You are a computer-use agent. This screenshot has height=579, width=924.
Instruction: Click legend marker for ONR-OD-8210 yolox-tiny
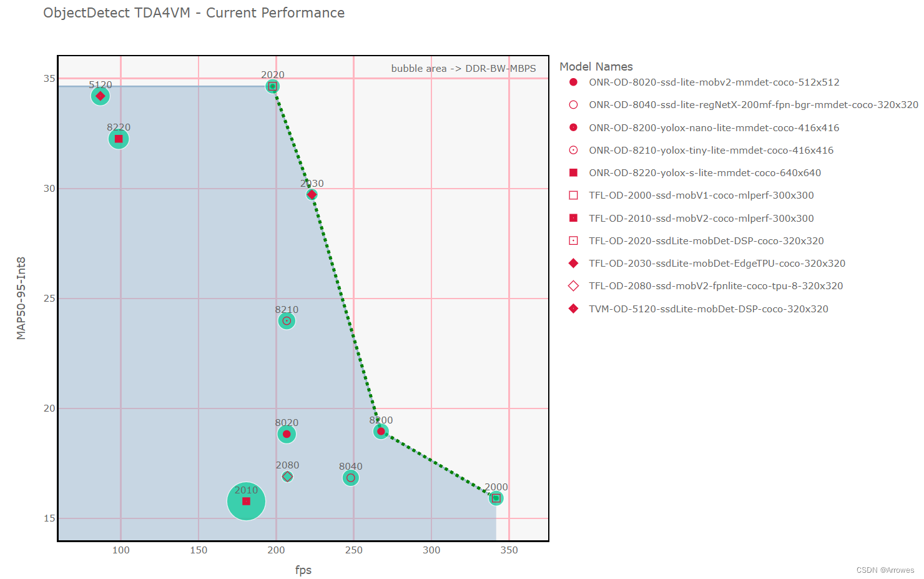point(573,150)
